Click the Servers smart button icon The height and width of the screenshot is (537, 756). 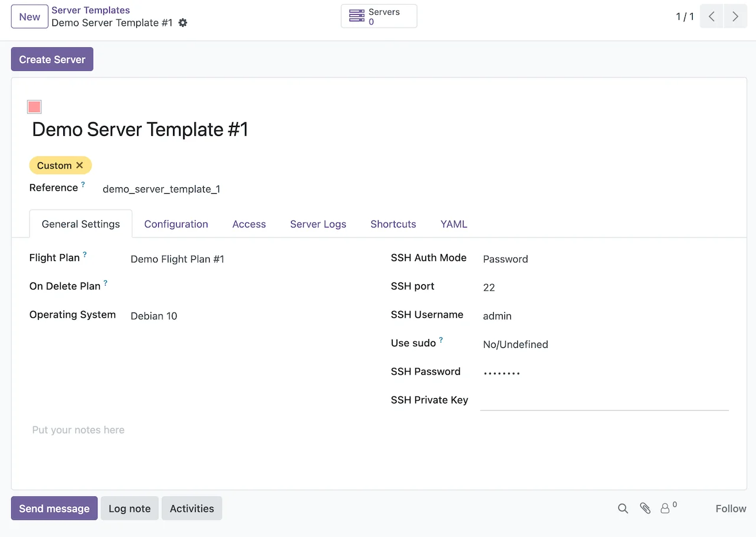[x=357, y=16]
